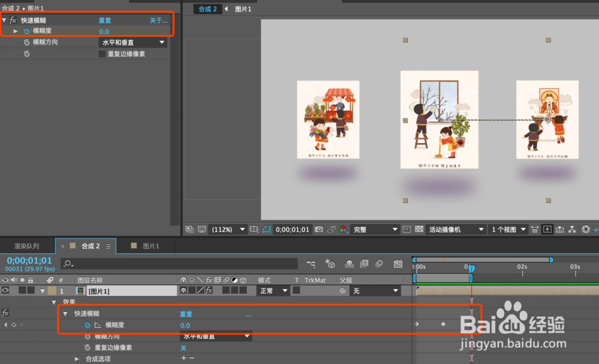The width and height of the screenshot is (599, 364).
Task: Toggle the transparency grid icon
Action: coord(419,229)
